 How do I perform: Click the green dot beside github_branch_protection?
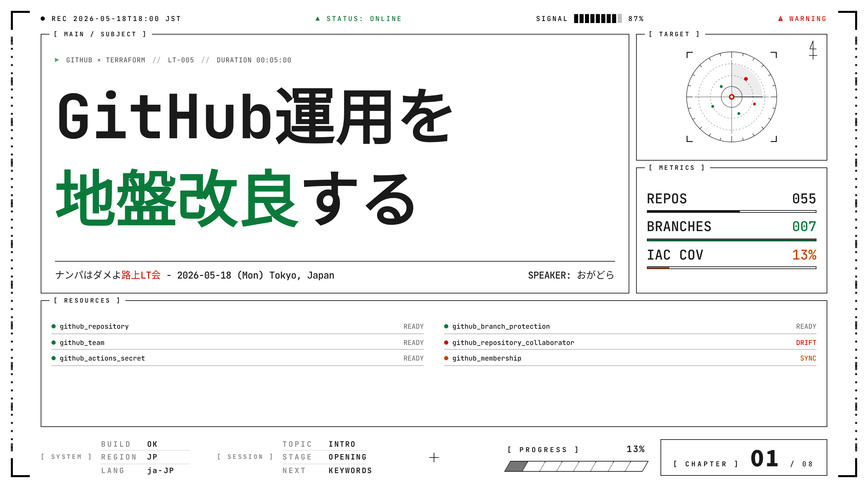click(x=446, y=326)
